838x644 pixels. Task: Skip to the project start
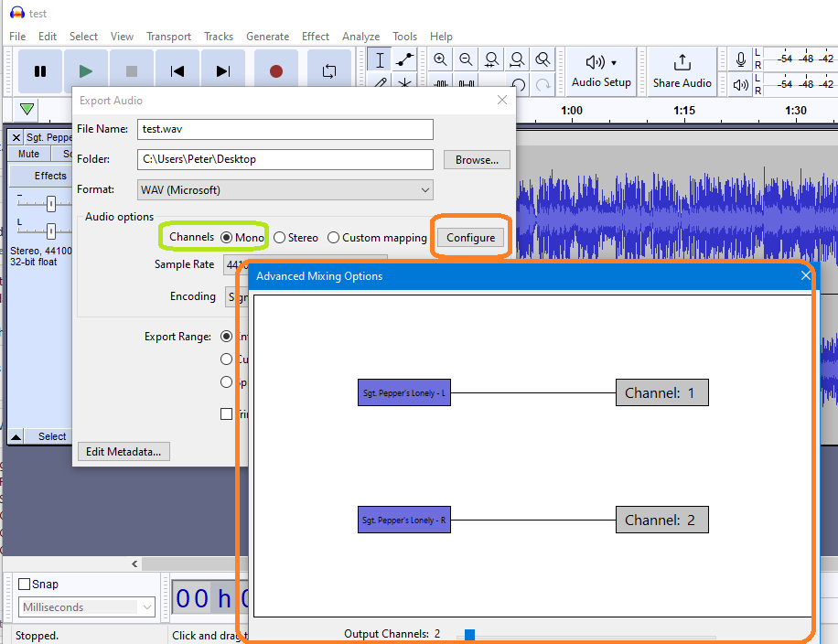tap(177, 70)
